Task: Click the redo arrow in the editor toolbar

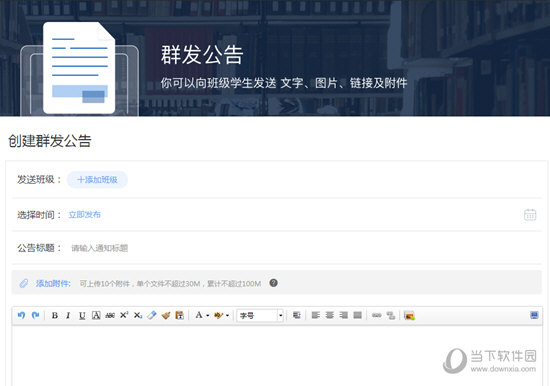Action: (x=35, y=315)
